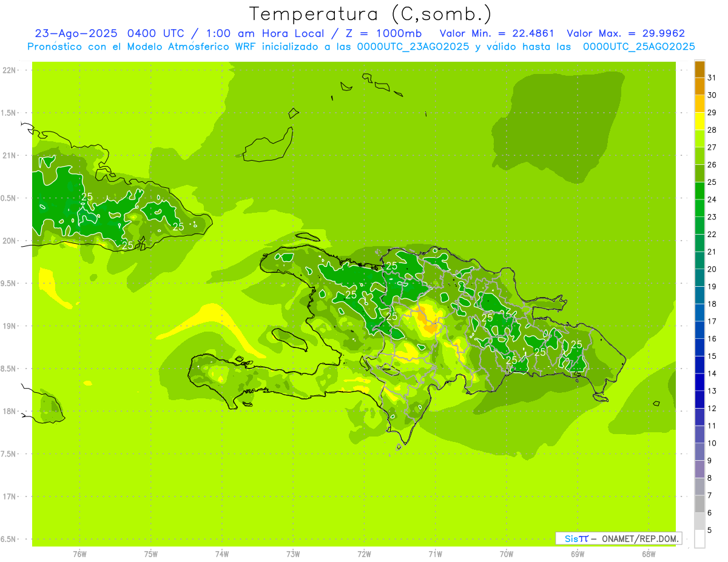Click the '8.5N' latitude label
728x562 pixels.
click(9, 369)
